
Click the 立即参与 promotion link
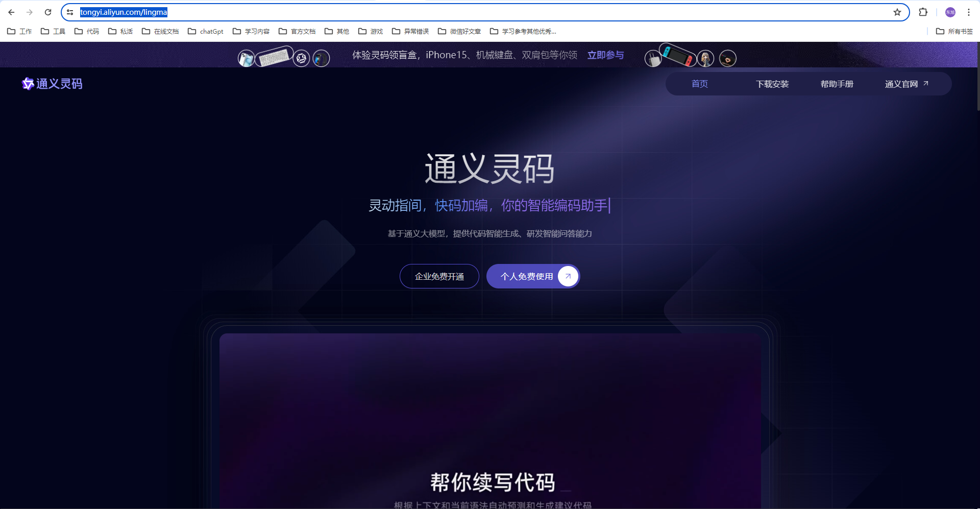pos(605,55)
